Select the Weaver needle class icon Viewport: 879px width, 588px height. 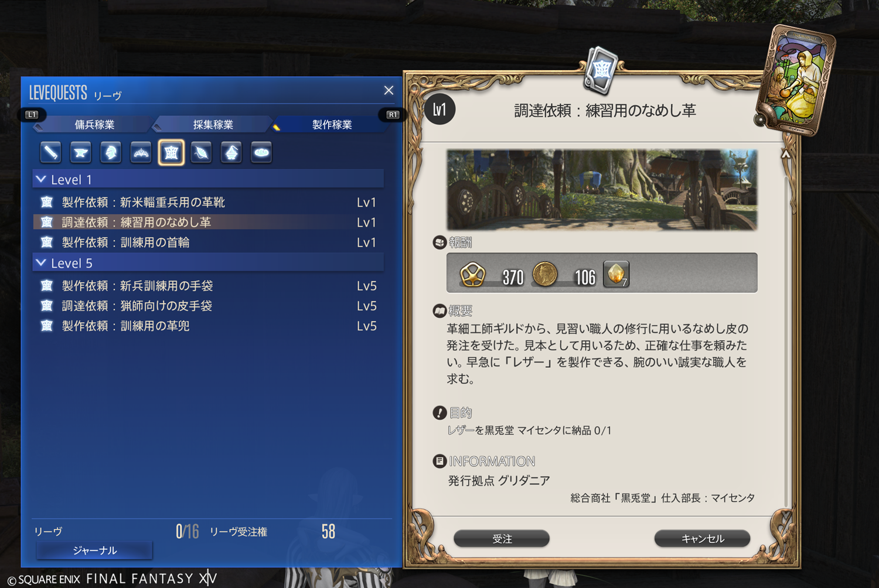tap(201, 153)
